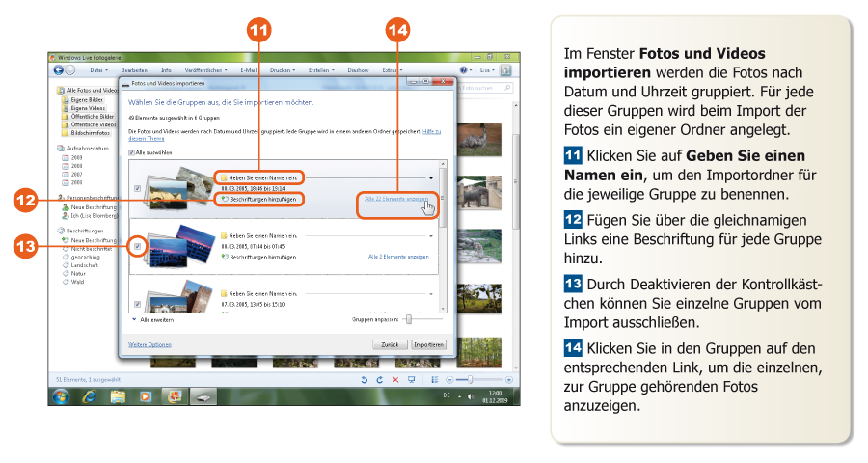868x463 pixels.
Task: Open Internet Explorer from the taskbar
Action: (x=90, y=396)
